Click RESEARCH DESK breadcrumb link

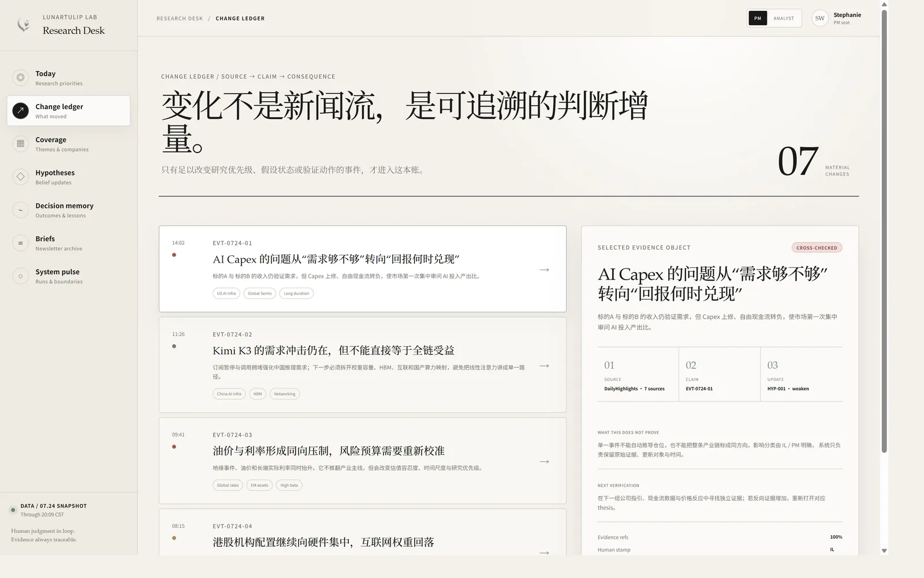pos(180,18)
